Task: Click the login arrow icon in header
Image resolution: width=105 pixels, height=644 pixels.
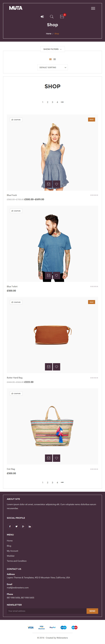Action: point(42,16)
